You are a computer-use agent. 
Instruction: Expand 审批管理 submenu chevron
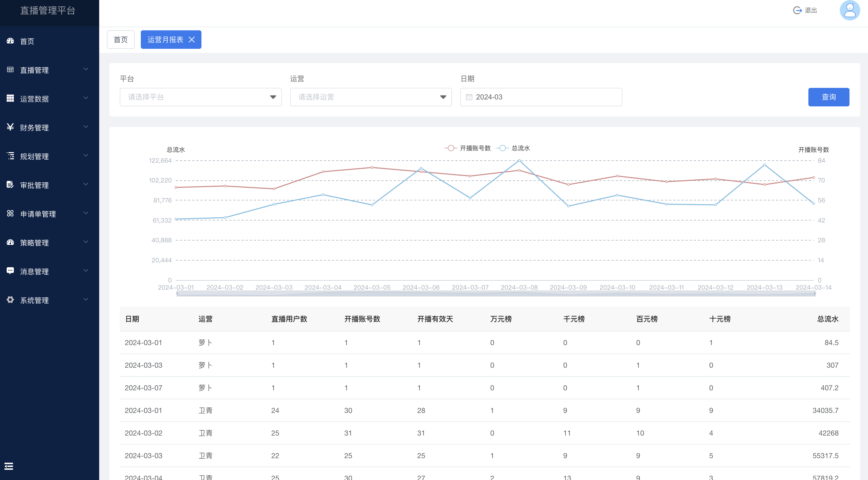86,184
